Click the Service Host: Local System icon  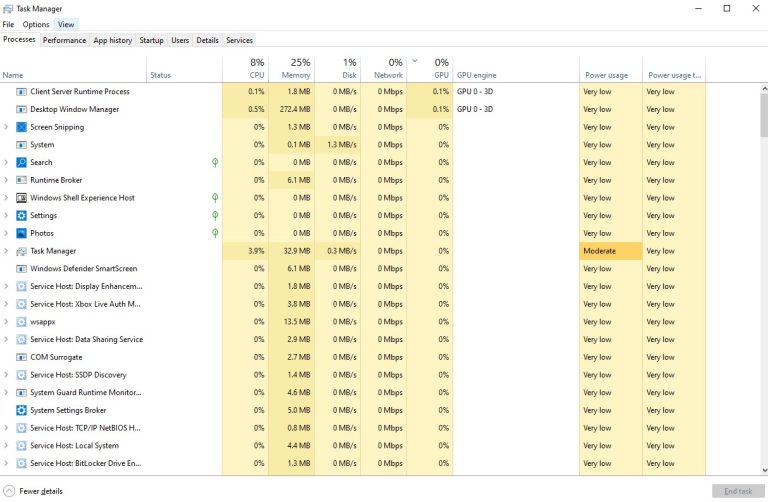(x=21, y=446)
